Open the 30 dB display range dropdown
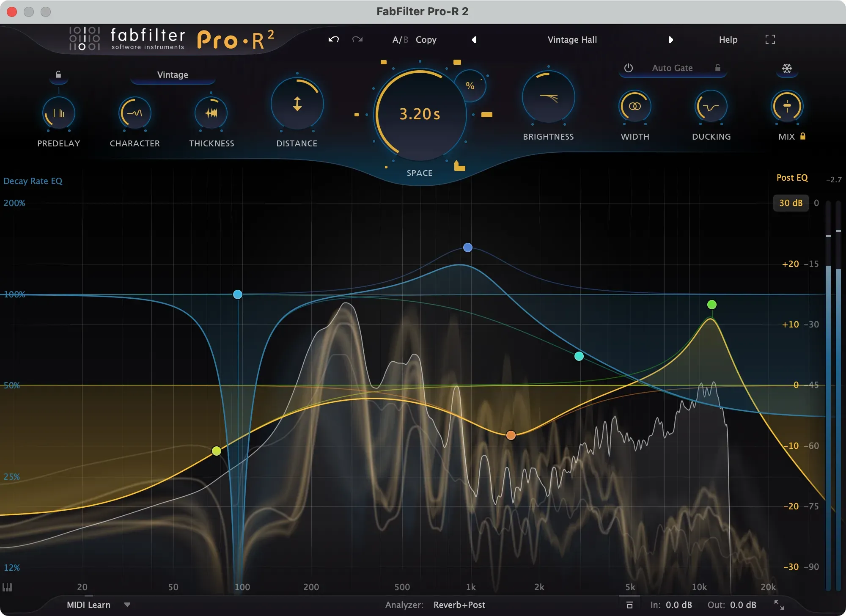Image resolution: width=846 pixels, height=616 pixels. tap(791, 203)
